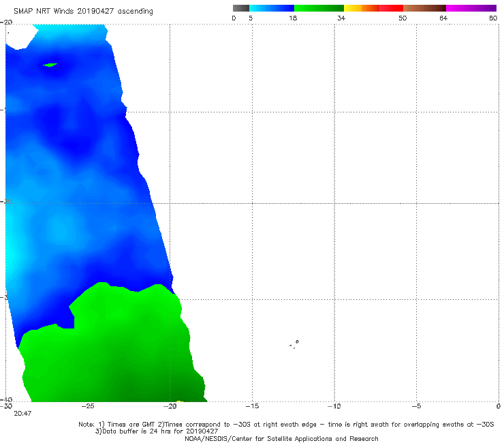Image resolution: width=504 pixels, height=443 pixels.
Task: Click the blue 5-18 segment of the color bar
Action: click(x=272, y=8)
